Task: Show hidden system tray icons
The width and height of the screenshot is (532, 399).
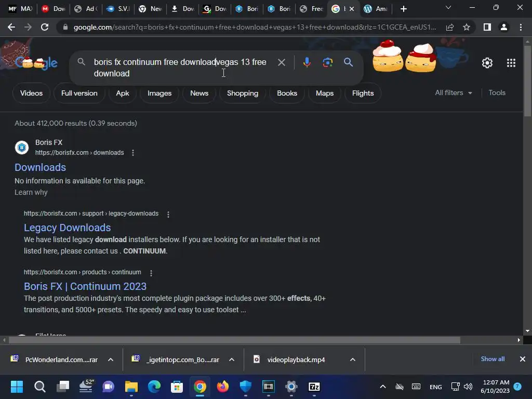Action: pos(383,387)
